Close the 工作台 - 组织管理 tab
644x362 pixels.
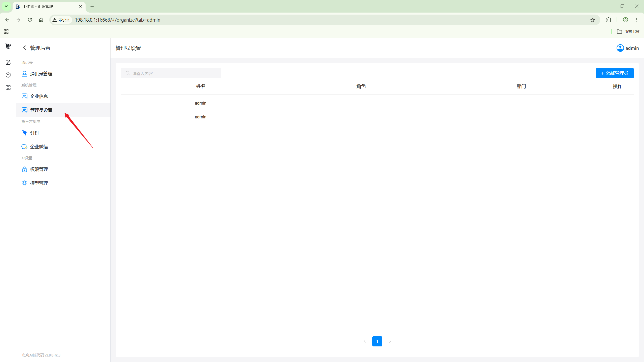click(x=80, y=6)
